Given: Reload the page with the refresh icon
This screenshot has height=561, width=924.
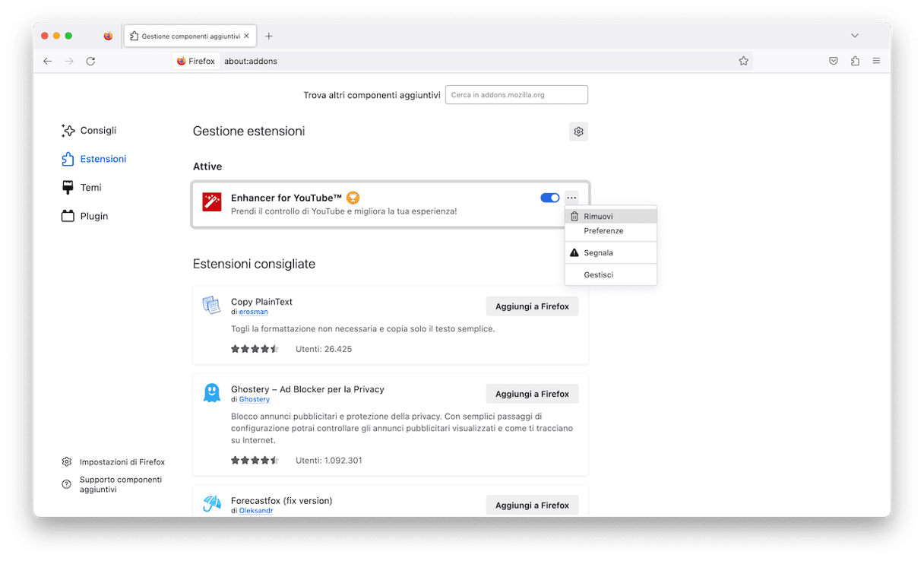Looking at the screenshot, I should click(90, 61).
